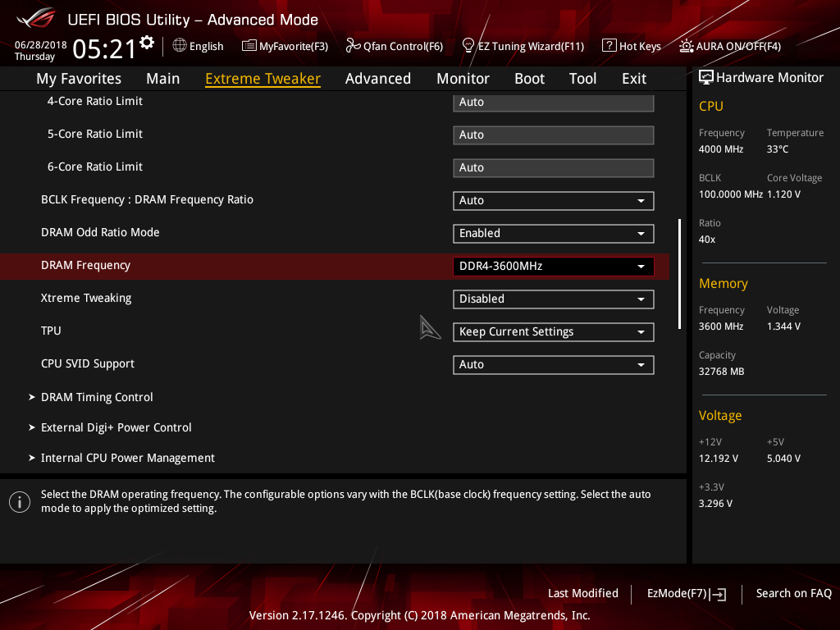
Task: Open BCLK:DRAM Frequency Ratio dropdown
Action: click(x=554, y=201)
